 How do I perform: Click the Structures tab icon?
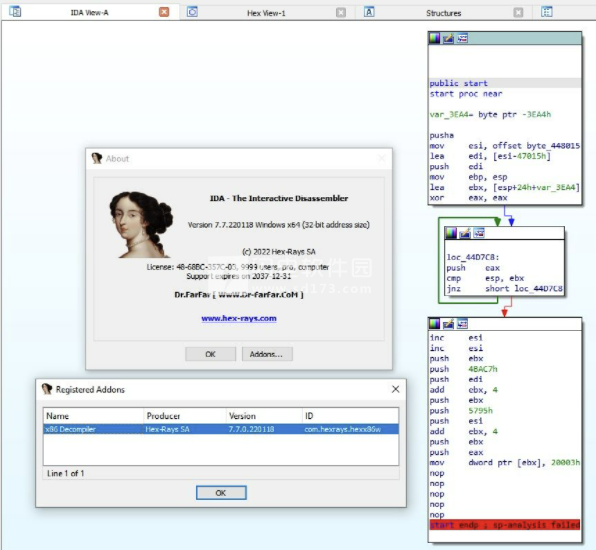tap(369, 12)
